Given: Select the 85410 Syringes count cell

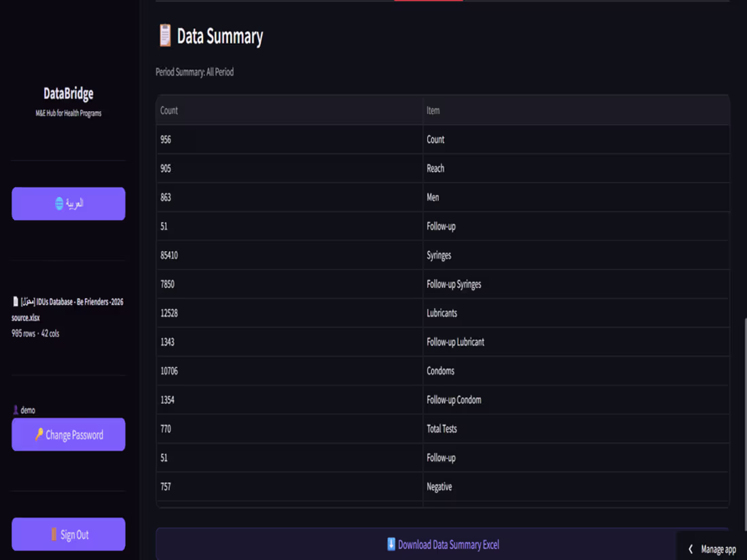Looking at the screenshot, I should [x=289, y=255].
